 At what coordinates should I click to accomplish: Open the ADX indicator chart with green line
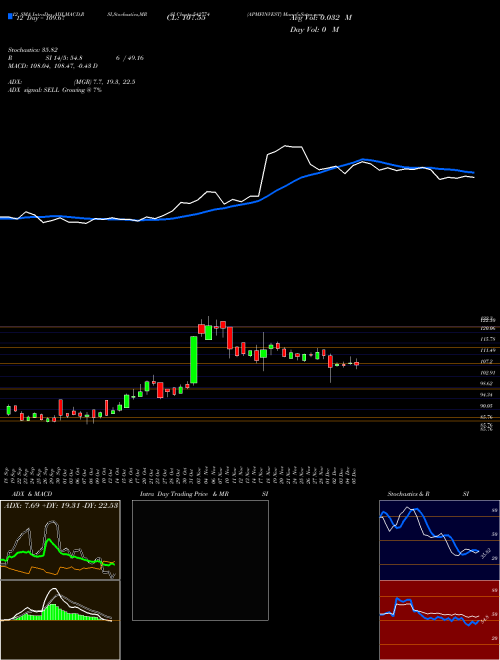tap(60, 540)
